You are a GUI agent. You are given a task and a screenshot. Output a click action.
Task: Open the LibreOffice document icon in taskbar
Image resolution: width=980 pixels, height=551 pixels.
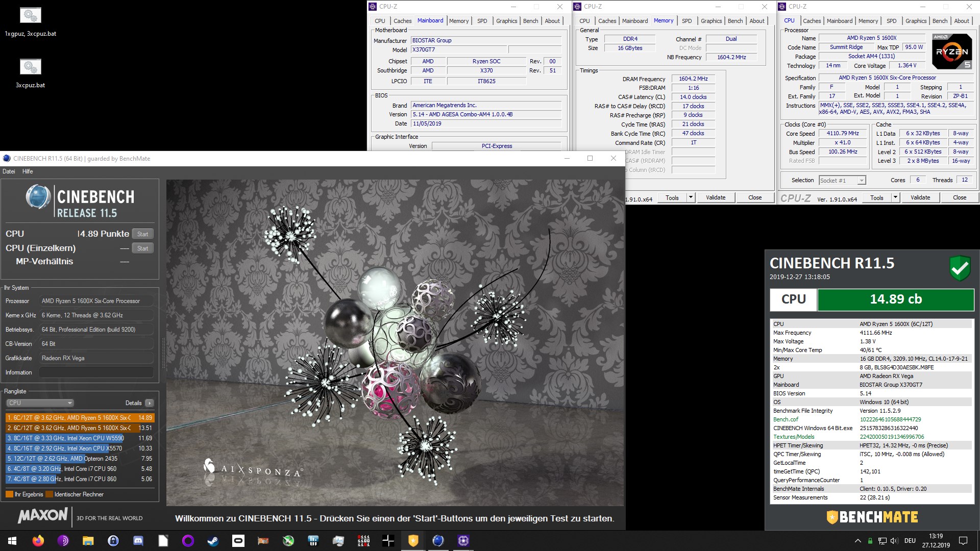point(163,541)
